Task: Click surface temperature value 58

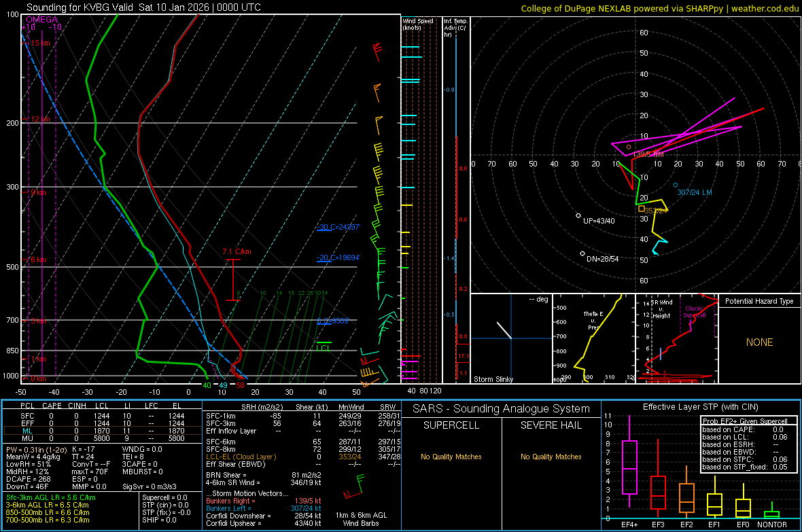Action: tap(240, 385)
